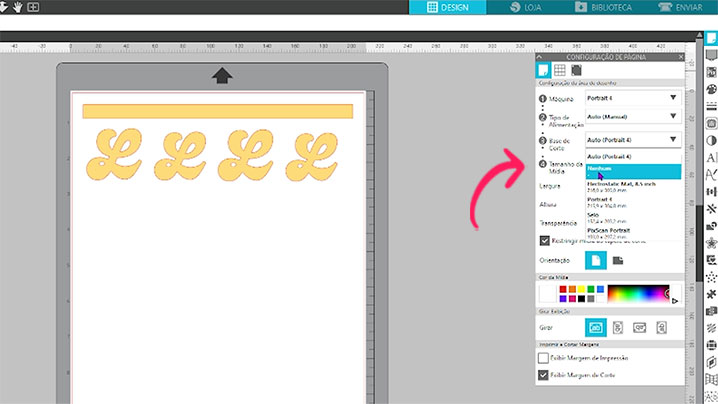Switch to the grid settings tab icon

(559, 70)
